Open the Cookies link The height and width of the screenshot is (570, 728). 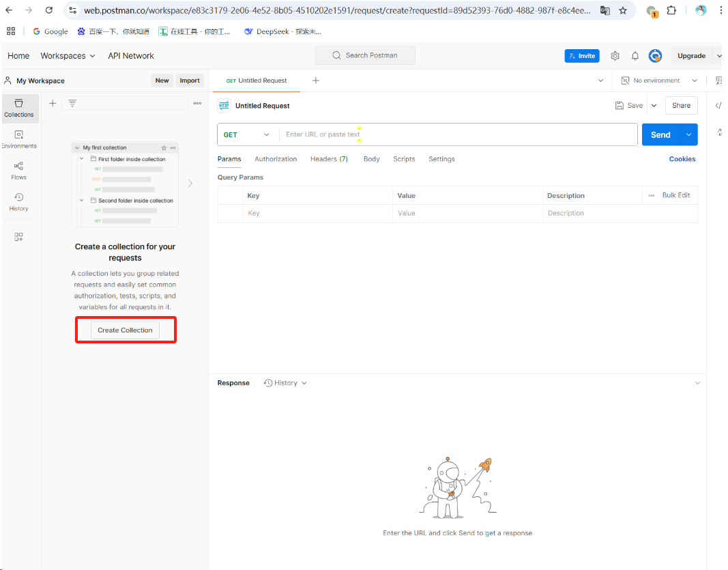point(682,159)
